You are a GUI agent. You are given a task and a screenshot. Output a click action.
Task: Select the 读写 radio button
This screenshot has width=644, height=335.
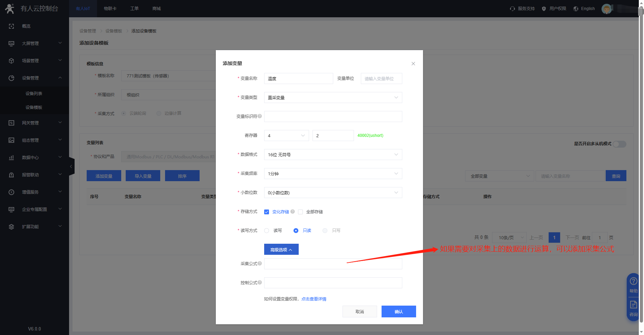coord(267,231)
